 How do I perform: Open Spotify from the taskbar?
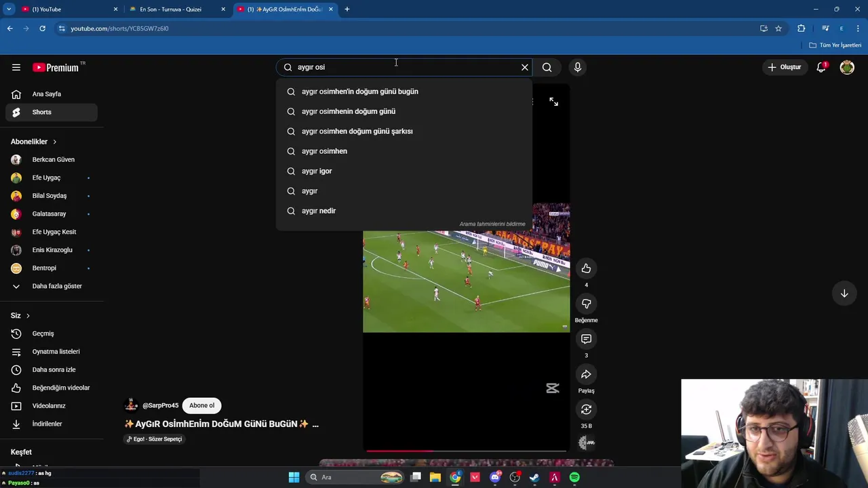coord(574,477)
